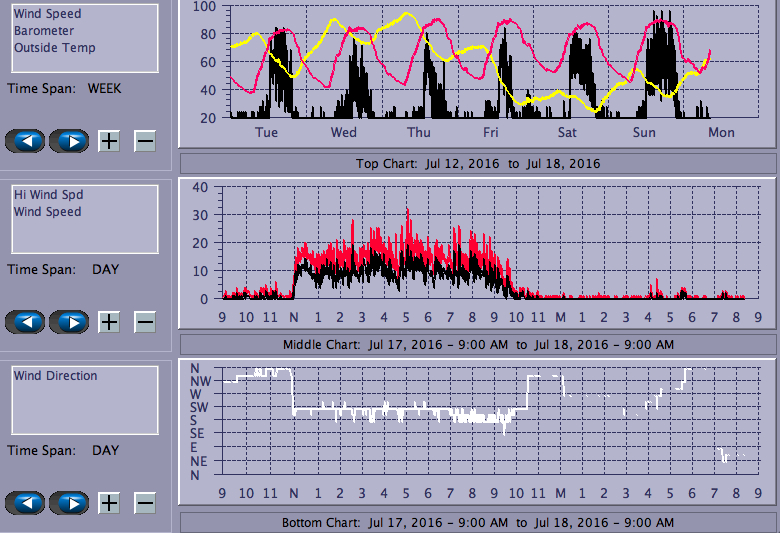Select Wind Direction in bottom chart list

click(56, 376)
